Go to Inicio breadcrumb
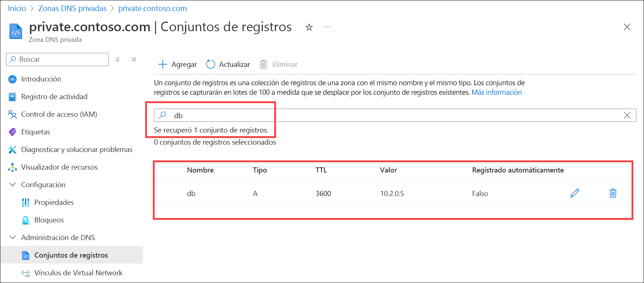The height and width of the screenshot is (283, 644). click(17, 8)
